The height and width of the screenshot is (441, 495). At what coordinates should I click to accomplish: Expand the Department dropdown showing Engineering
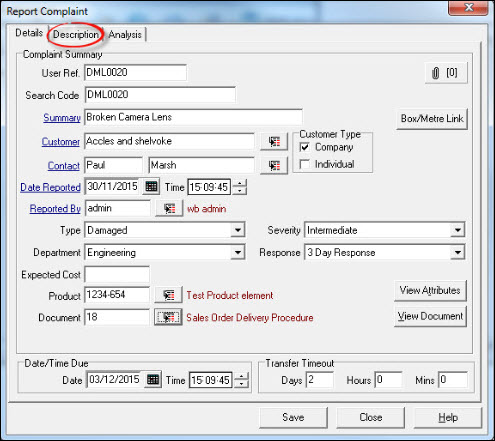(x=238, y=252)
